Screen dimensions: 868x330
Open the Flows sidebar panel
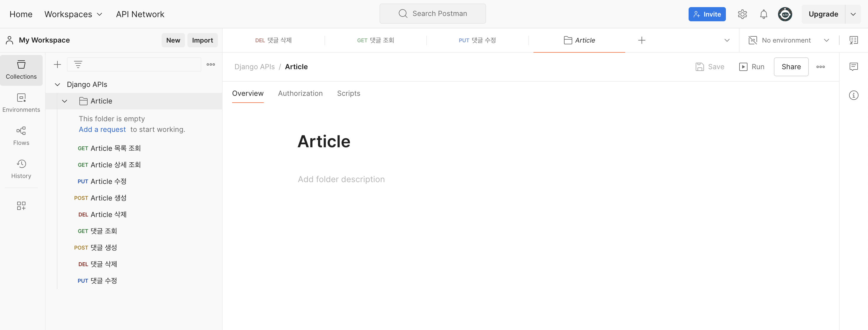click(x=21, y=136)
